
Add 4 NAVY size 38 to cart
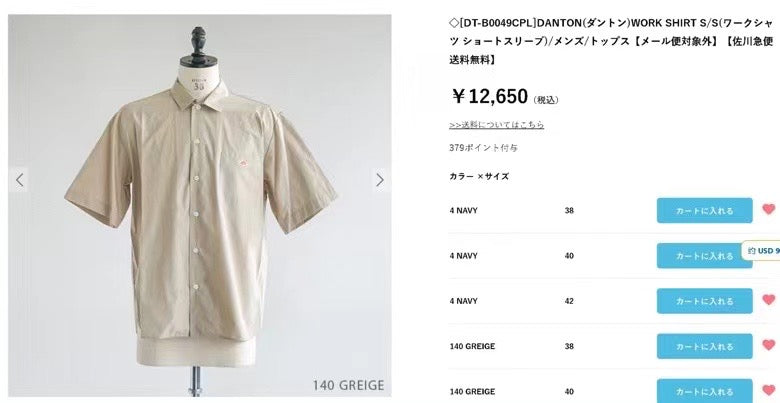(x=704, y=210)
